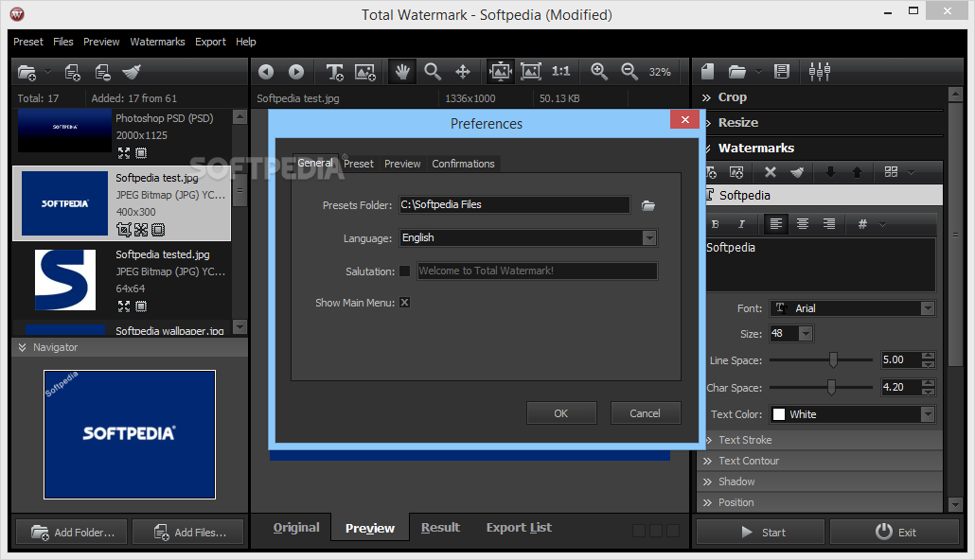This screenshot has width=975, height=560.
Task: Go to previous image with the left arrow
Action: [266, 72]
